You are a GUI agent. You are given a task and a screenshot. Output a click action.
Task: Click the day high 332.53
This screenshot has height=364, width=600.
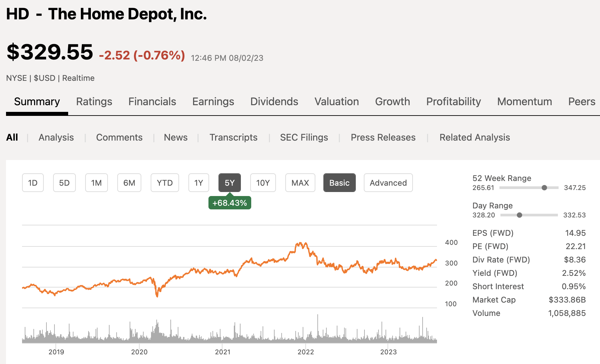575,215
